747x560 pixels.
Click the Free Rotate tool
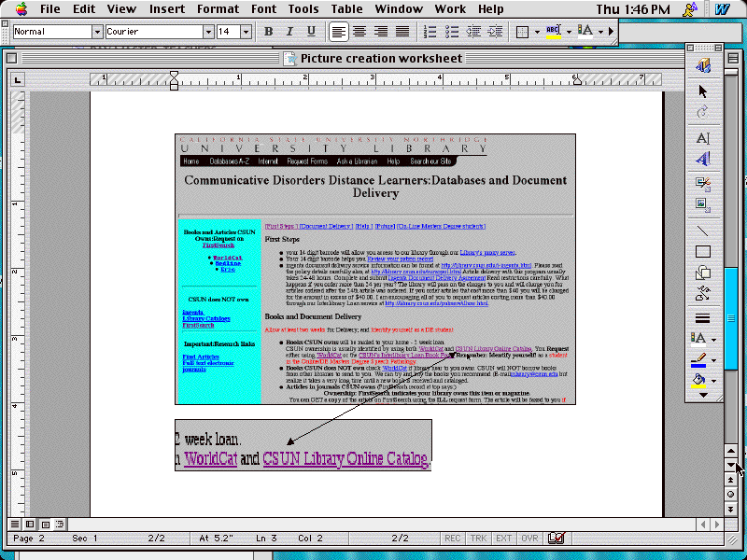[x=703, y=112]
